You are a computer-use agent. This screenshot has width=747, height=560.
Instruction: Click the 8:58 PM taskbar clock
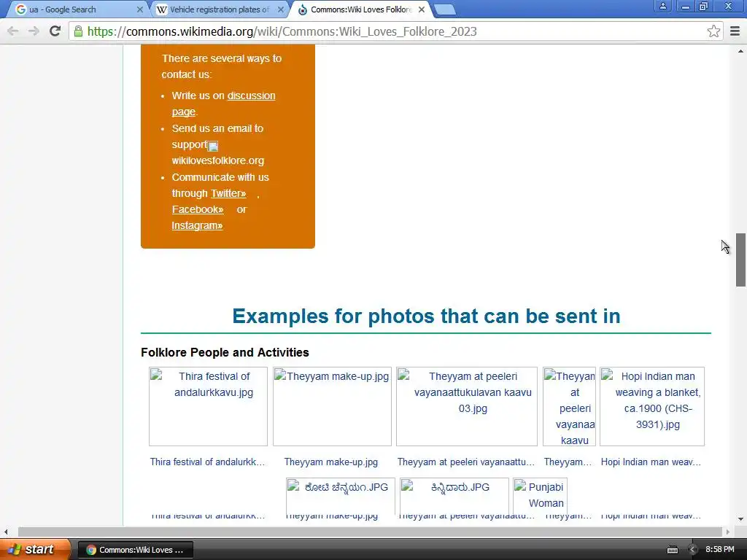(x=719, y=550)
